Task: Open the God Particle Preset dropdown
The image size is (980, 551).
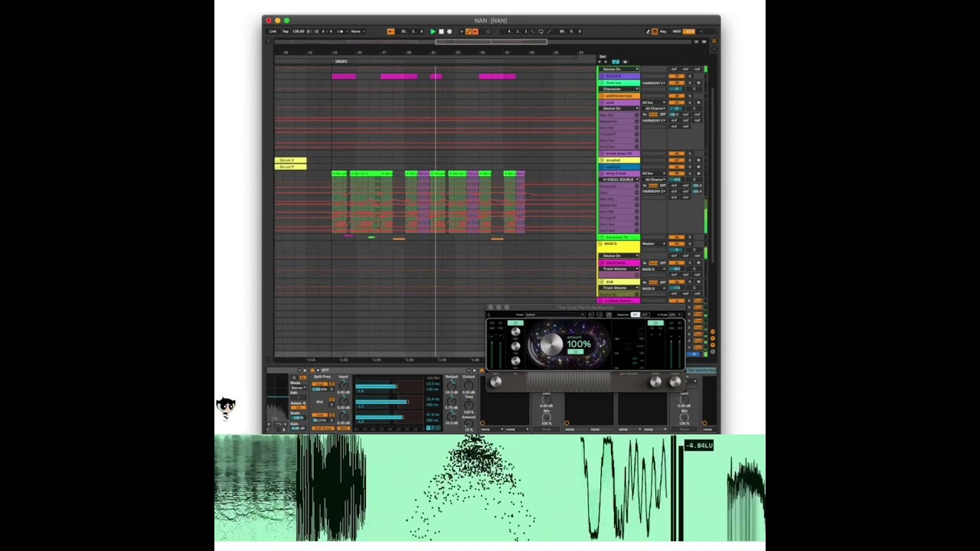Action: tap(554, 315)
